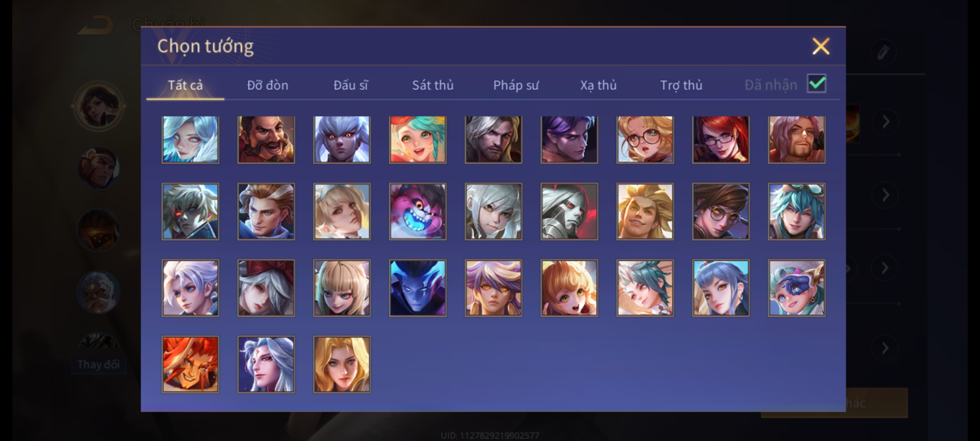The height and width of the screenshot is (441, 980).
Task: Close the Chọn tướng dialog
Action: pos(821,46)
